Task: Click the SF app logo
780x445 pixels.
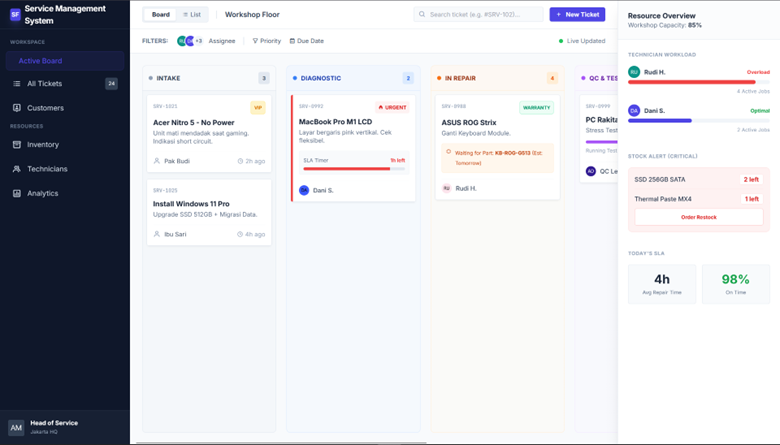Action: click(x=14, y=14)
